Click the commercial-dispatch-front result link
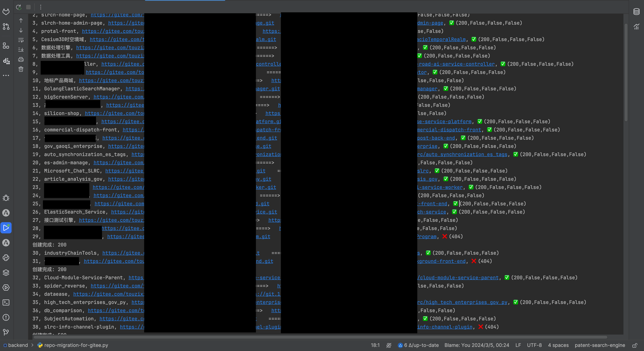Viewport: 644px width, 351px height. point(449,130)
